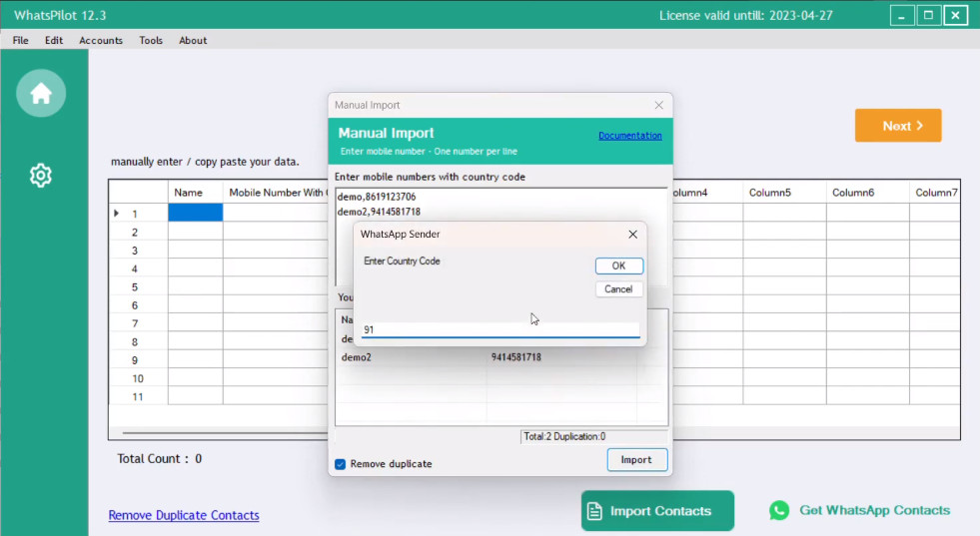Select the highlighted Name cell in row 1
Screen dimensions: 980x536
point(195,213)
